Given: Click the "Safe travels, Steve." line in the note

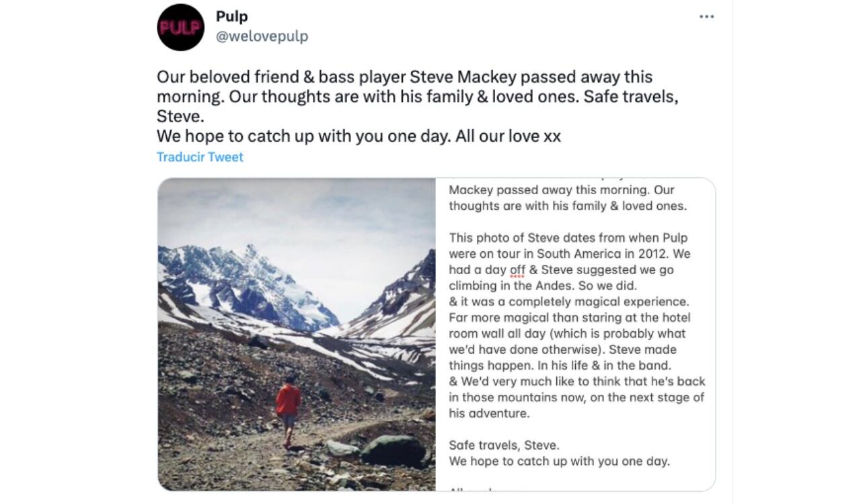Looking at the screenshot, I should tap(504, 445).
